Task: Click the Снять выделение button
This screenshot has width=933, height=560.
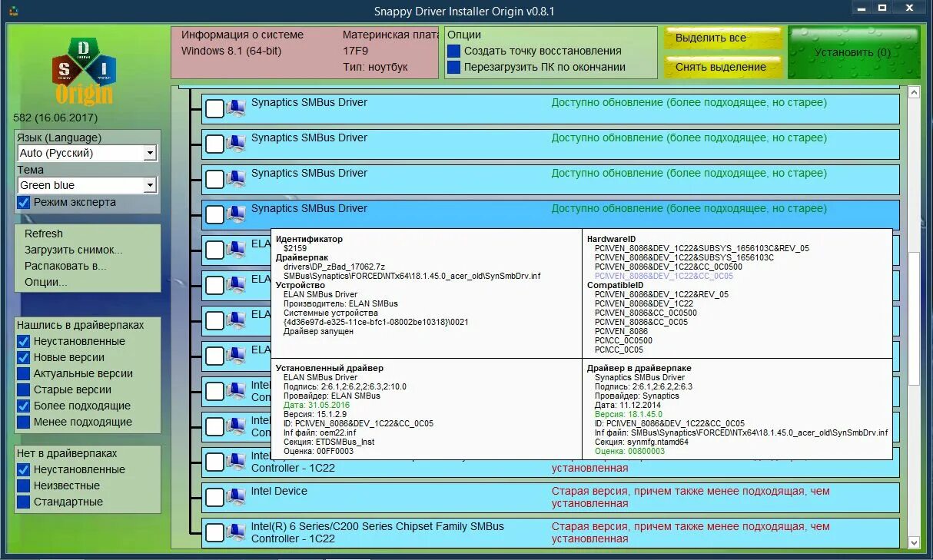Action: pos(722,67)
